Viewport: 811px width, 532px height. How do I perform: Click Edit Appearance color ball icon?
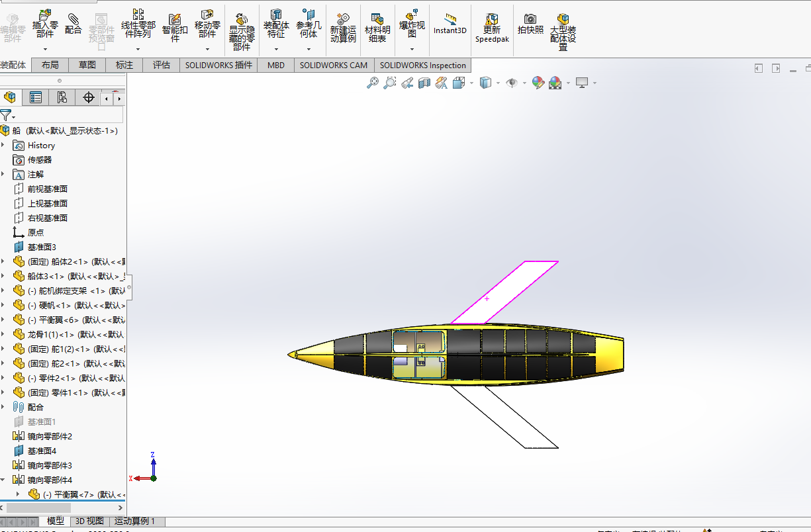(538, 83)
